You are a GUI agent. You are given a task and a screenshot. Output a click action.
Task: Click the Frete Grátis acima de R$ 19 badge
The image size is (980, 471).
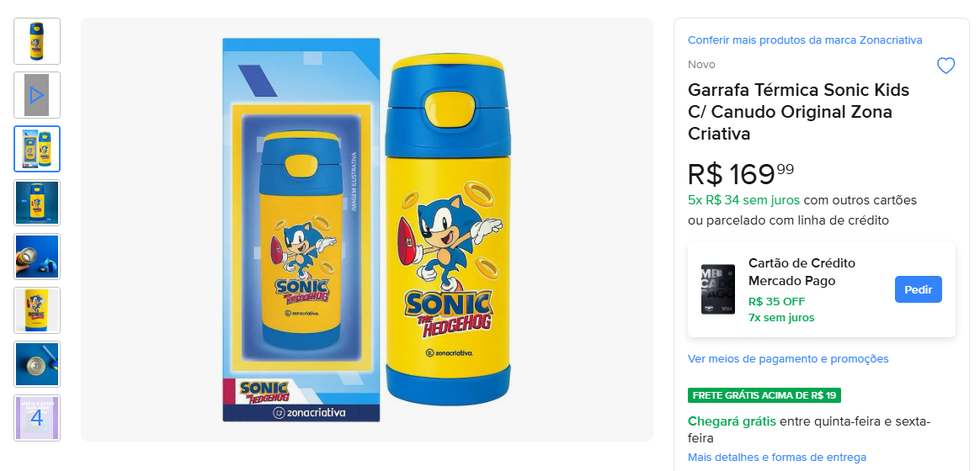pos(764,395)
